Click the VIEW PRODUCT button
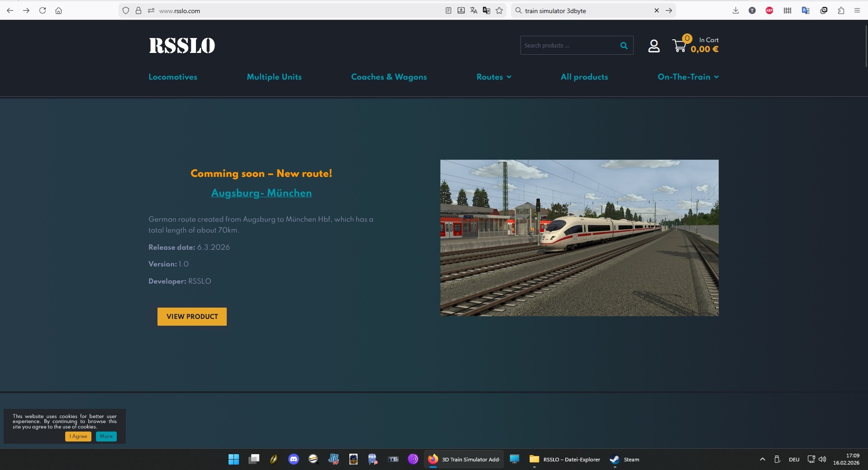This screenshot has width=868, height=470. [x=192, y=317]
